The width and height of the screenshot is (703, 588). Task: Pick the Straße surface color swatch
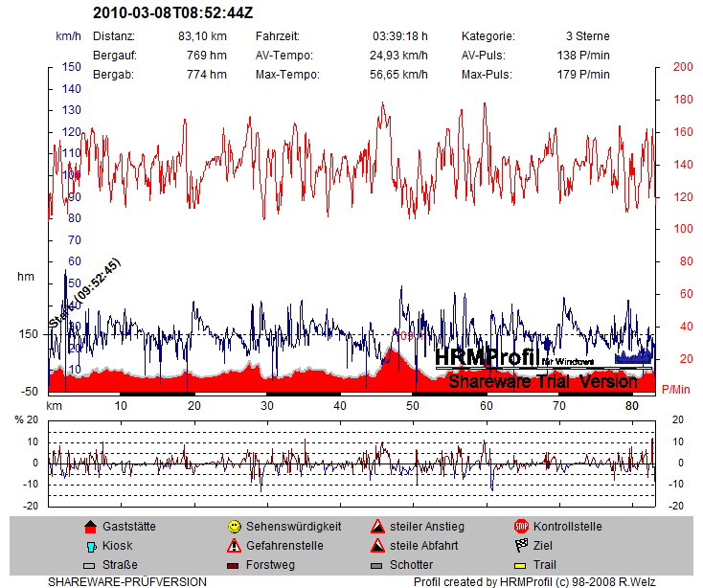click(90, 565)
